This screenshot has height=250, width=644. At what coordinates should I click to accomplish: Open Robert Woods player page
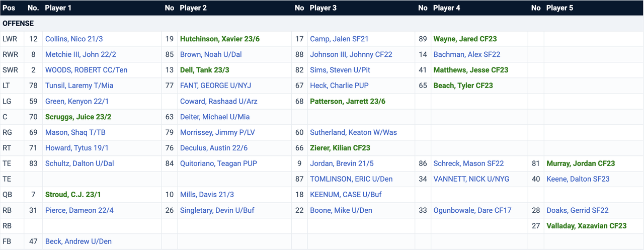[86, 70]
